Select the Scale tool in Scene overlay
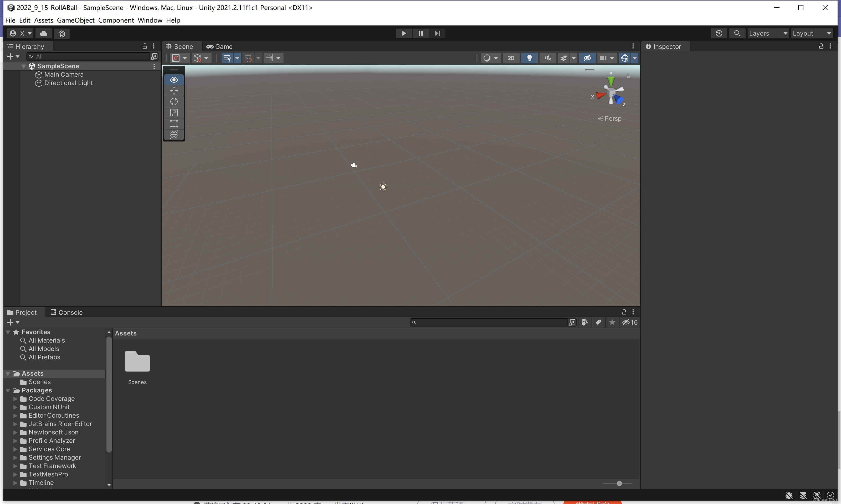Viewport: 841px width, 504px height. coord(174,113)
